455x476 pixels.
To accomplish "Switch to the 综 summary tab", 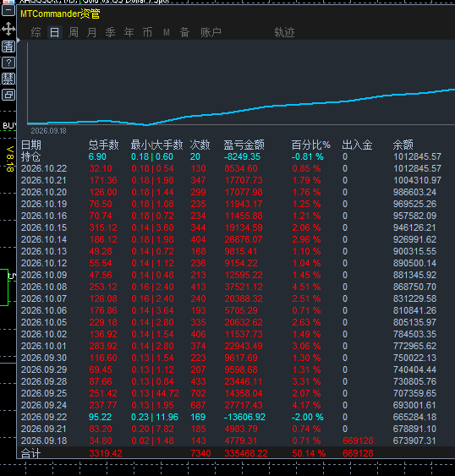I will (36, 32).
